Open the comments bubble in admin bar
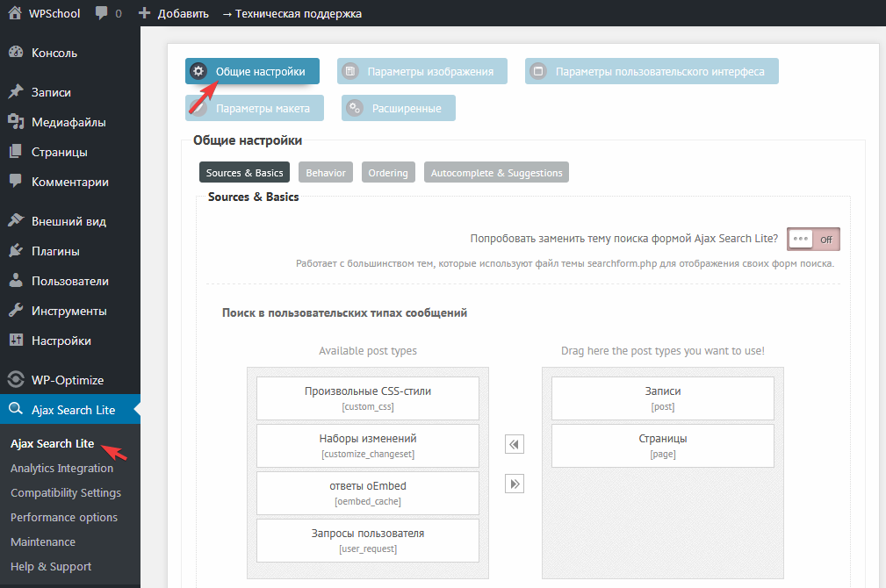The image size is (886, 588). [102, 14]
